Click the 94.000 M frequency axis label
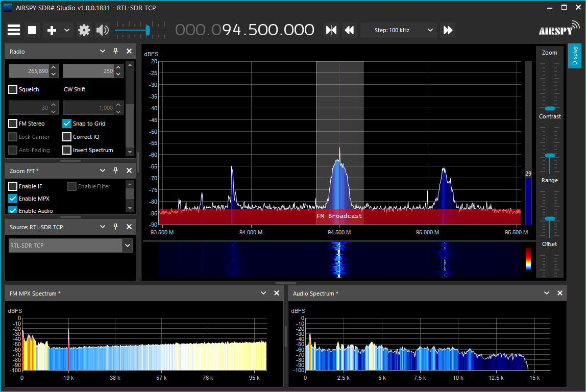This screenshot has height=392, width=586. click(251, 232)
